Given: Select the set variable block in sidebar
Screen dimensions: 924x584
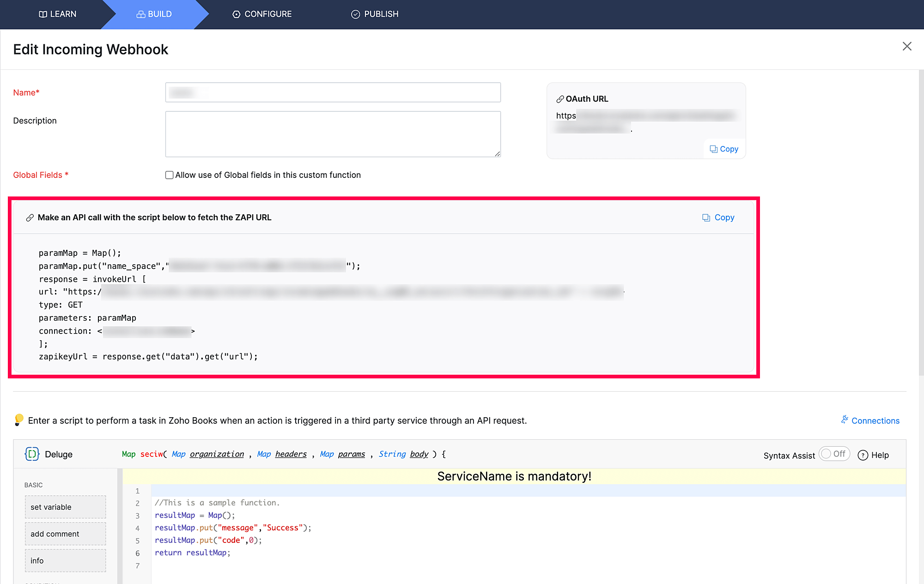Looking at the screenshot, I should click(x=65, y=507).
